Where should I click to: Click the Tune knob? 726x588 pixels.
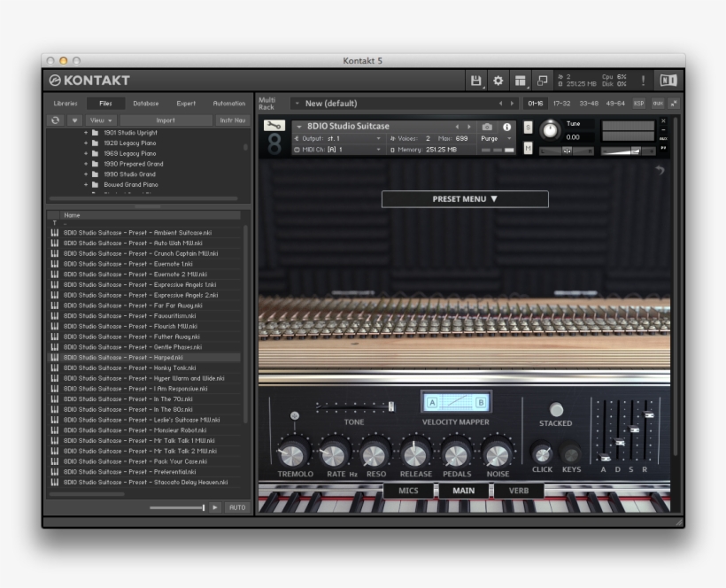coord(550,130)
